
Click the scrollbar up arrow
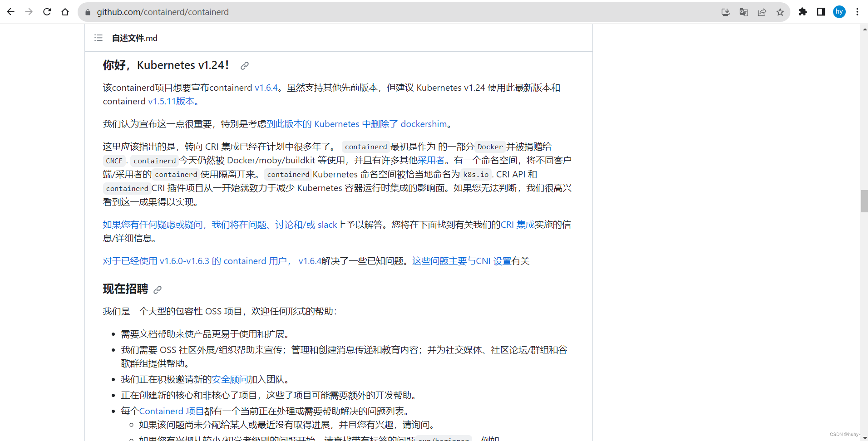coord(864,29)
